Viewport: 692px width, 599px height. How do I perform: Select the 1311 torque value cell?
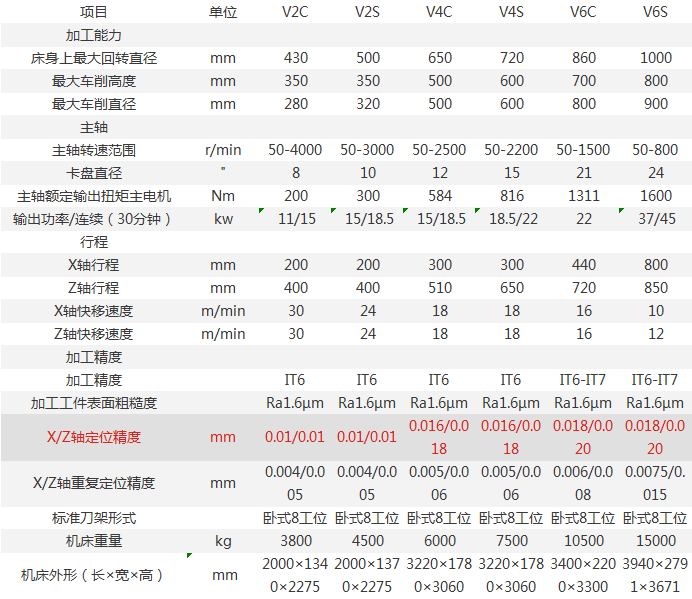coord(583,196)
